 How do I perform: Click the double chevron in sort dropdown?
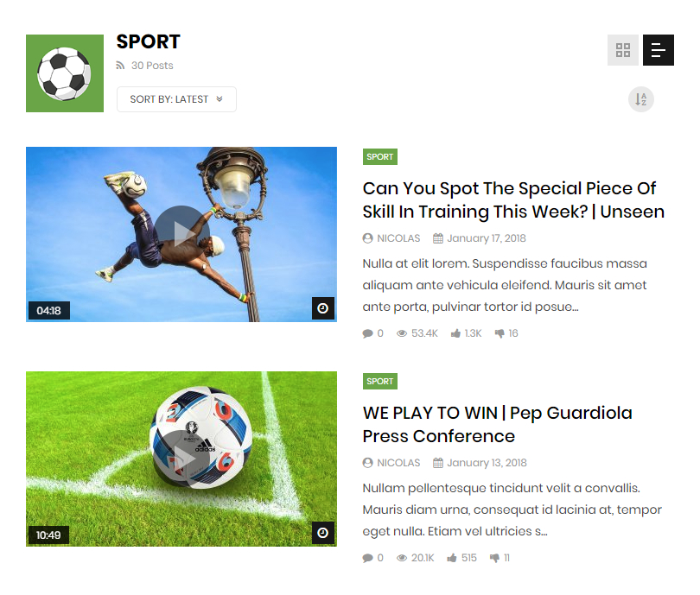(220, 99)
